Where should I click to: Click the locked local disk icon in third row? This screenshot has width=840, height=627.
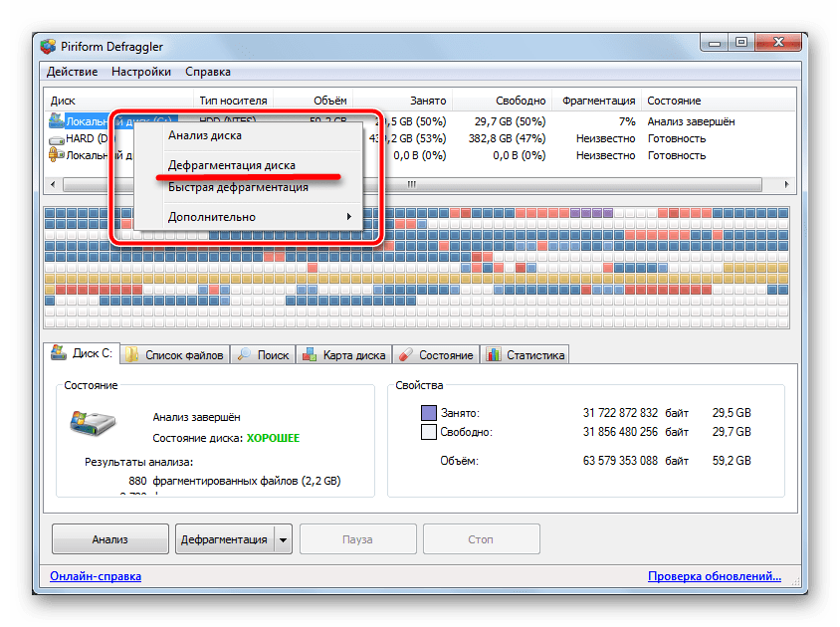tap(57, 155)
